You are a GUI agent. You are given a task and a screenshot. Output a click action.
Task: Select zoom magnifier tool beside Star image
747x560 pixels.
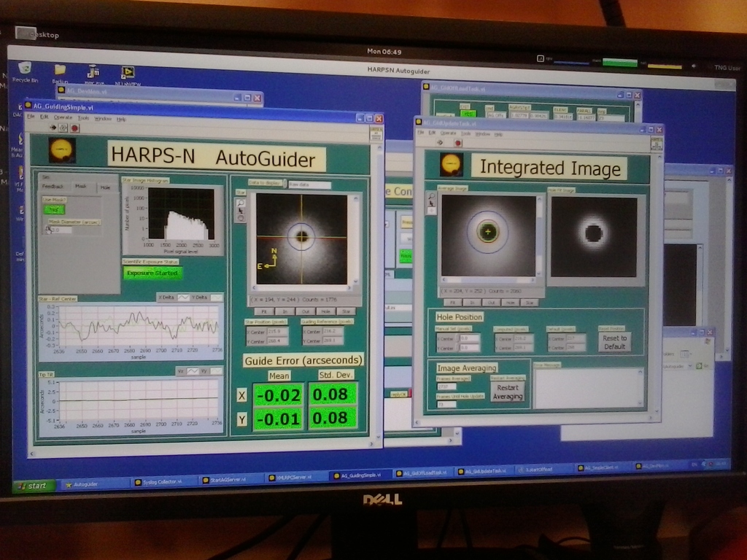coord(241,203)
